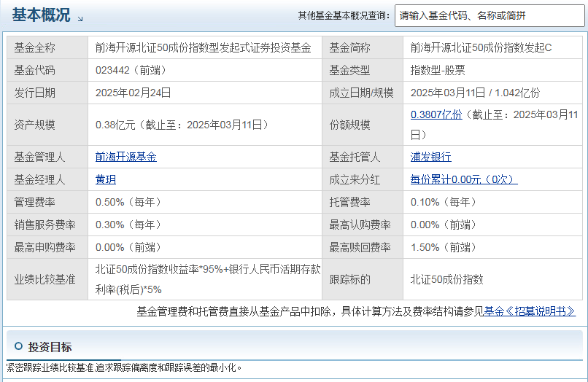Click the 基本概况 section heading

(41, 15)
